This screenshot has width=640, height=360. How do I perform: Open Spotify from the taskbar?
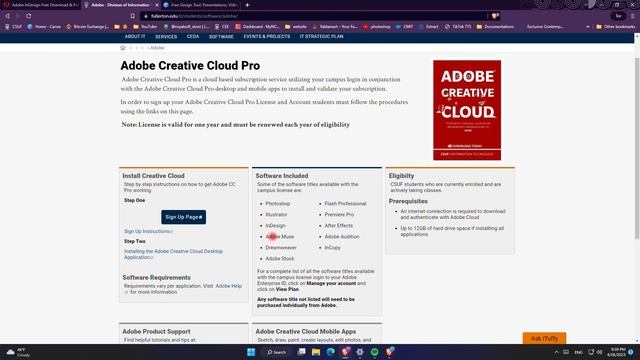tap(374, 352)
